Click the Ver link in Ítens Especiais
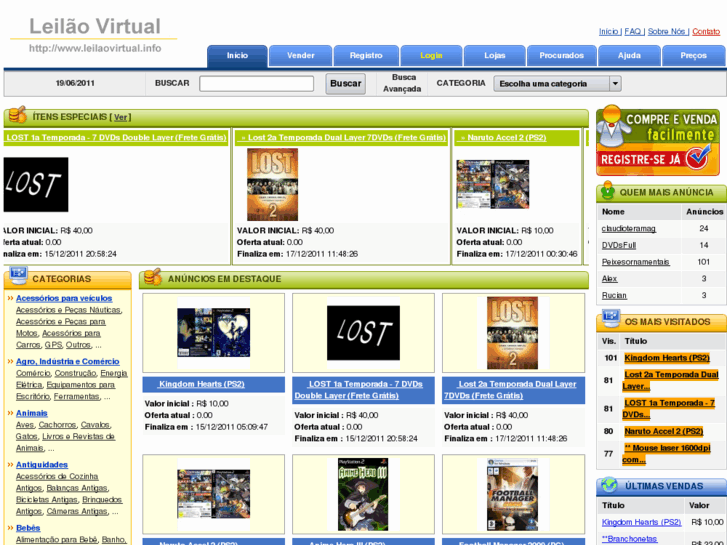Viewport: 727px width, 545px height. tap(121, 117)
